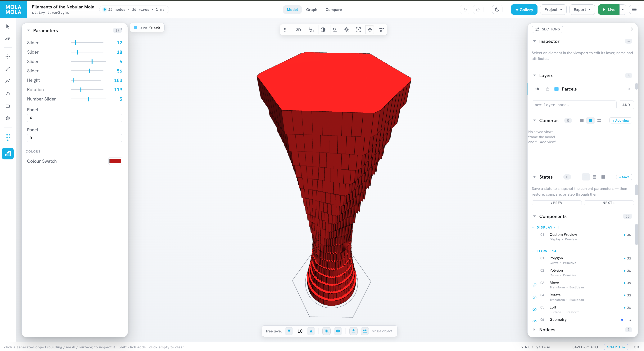Viewport: 644px width, 351px height.
Task: Open the Project dropdown
Action: [x=553, y=10]
